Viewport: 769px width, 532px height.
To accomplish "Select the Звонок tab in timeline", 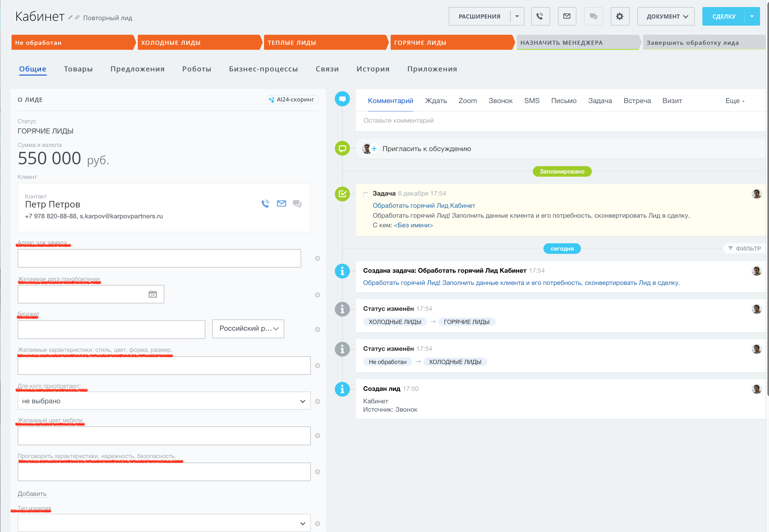I will click(500, 101).
